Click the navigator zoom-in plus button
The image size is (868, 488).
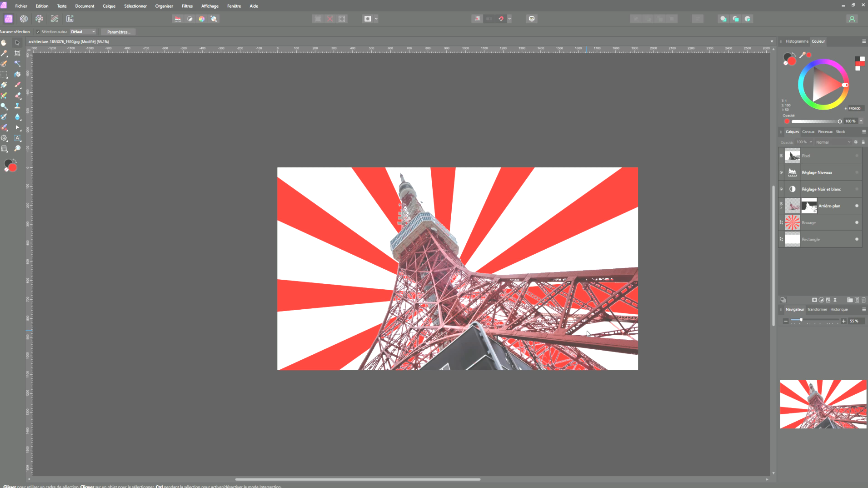[844, 321]
